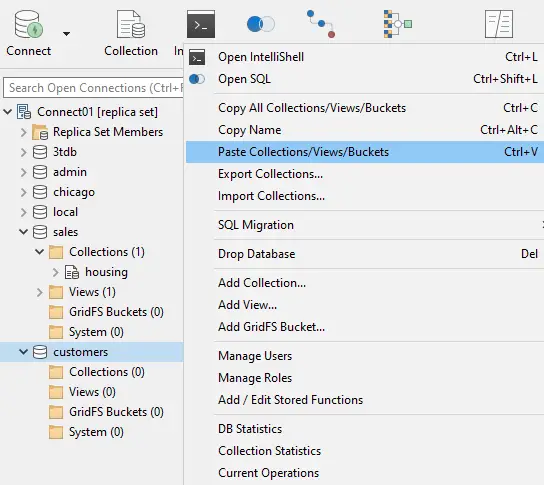Screen dimensions: 544x485
Task: Choose Import Collections... menu entry
Action: (365, 196)
